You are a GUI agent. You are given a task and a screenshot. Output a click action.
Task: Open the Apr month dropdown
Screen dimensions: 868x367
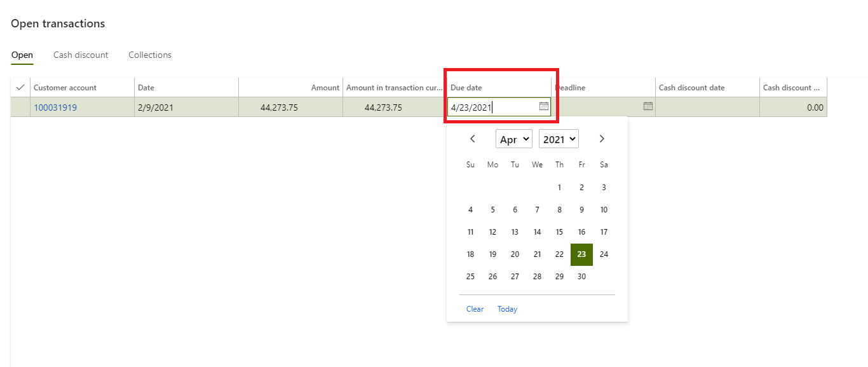(513, 138)
